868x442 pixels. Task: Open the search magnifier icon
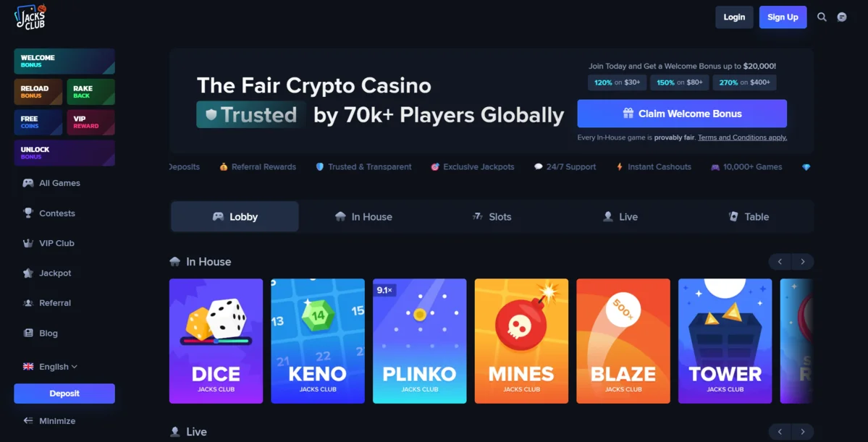tap(822, 17)
